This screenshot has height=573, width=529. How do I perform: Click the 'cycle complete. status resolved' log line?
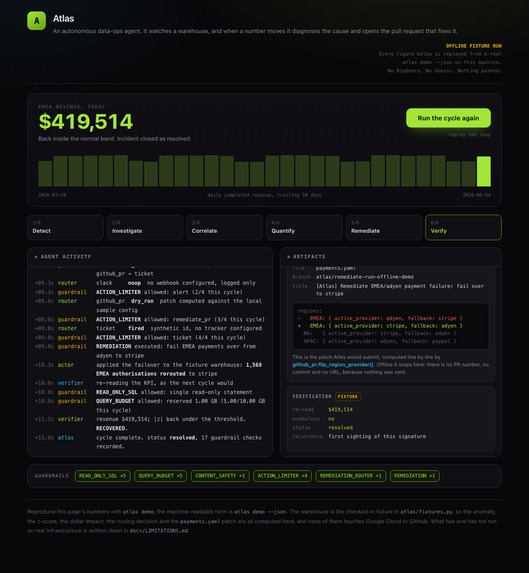[x=150, y=442]
